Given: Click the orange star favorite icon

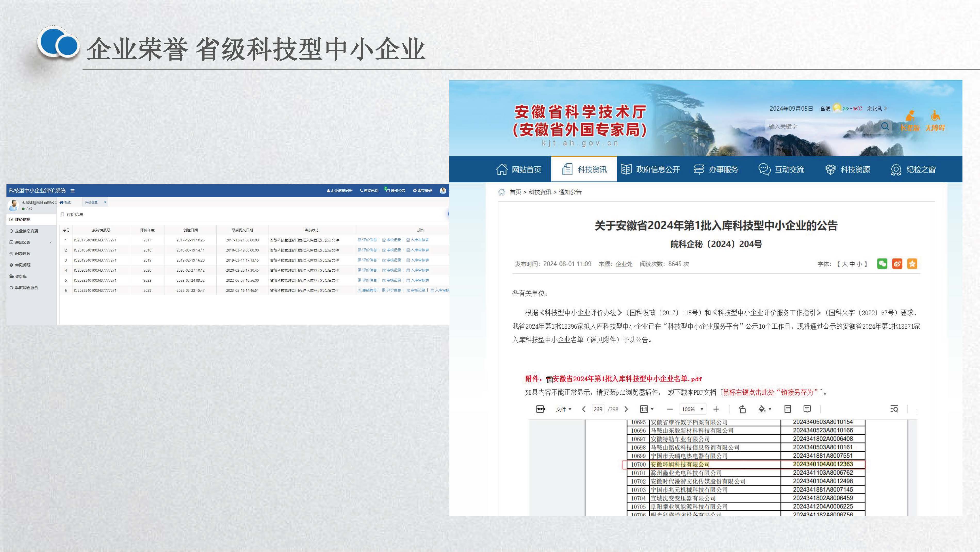Looking at the screenshot, I should 912,264.
